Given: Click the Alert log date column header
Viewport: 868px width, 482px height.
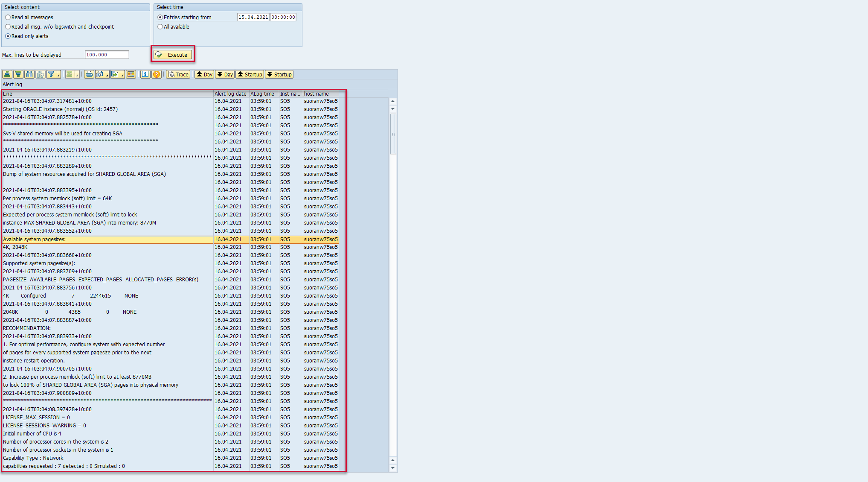Looking at the screenshot, I should click(230, 94).
